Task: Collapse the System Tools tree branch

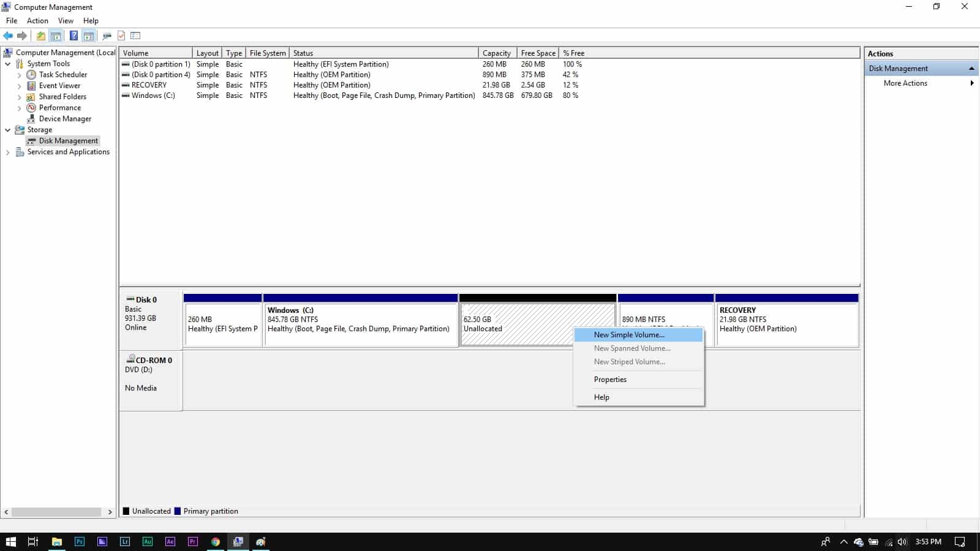Action: (7, 63)
